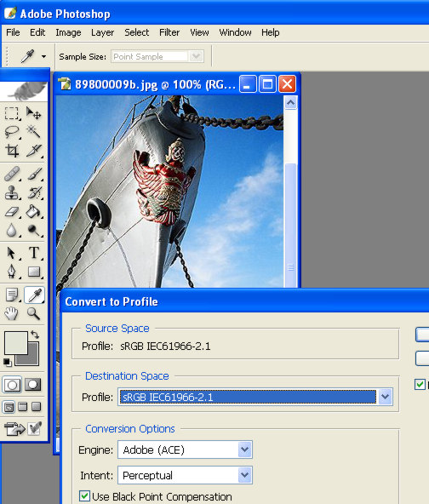Choose Standard Screen Mode
This screenshot has width=429, height=504.
click(x=9, y=407)
